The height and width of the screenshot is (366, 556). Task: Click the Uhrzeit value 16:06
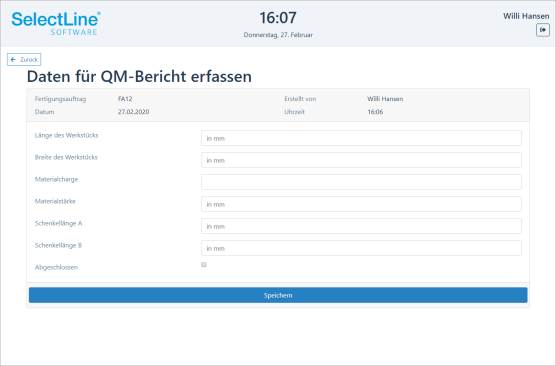(x=375, y=112)
